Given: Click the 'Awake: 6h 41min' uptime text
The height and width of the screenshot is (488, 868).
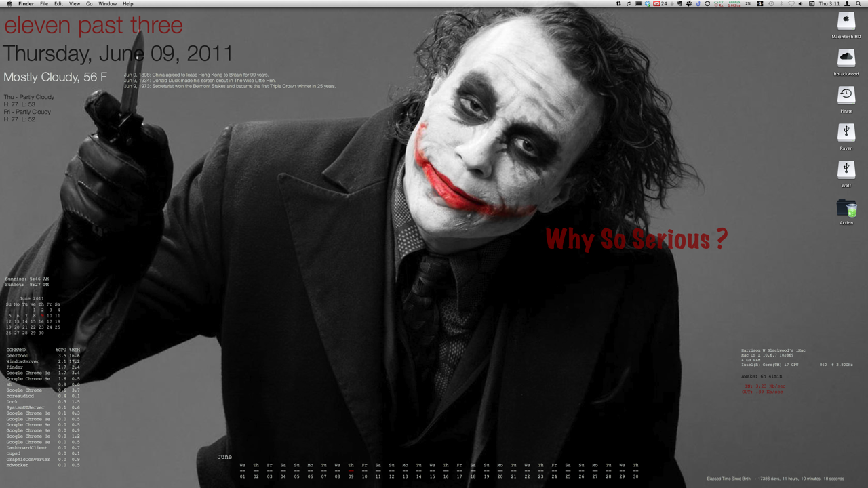Looking at the screenshot, I should (762, 376).
